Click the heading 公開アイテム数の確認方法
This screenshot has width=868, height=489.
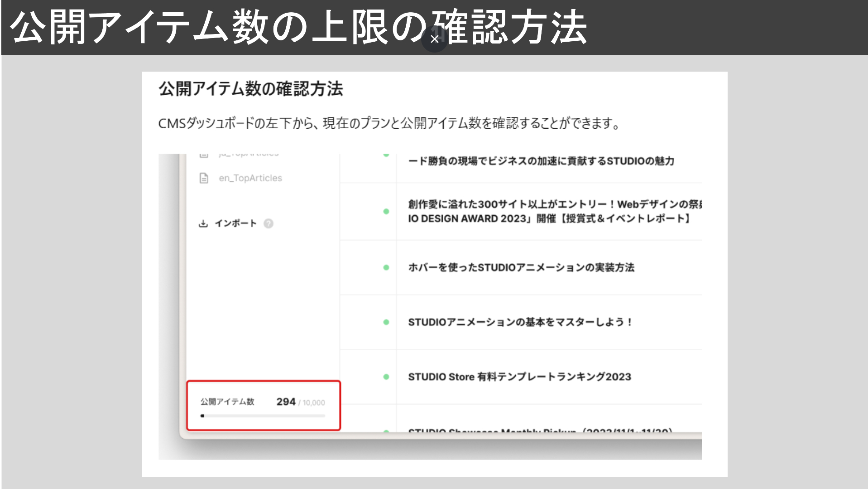click(251, 88)
